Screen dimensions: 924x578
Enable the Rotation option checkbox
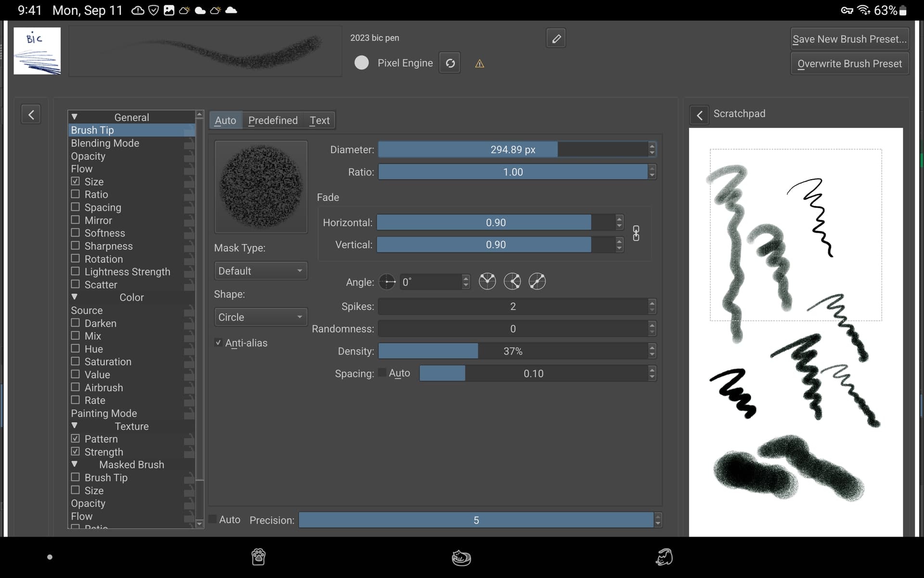pyautogui.click(x=76, y=259)
